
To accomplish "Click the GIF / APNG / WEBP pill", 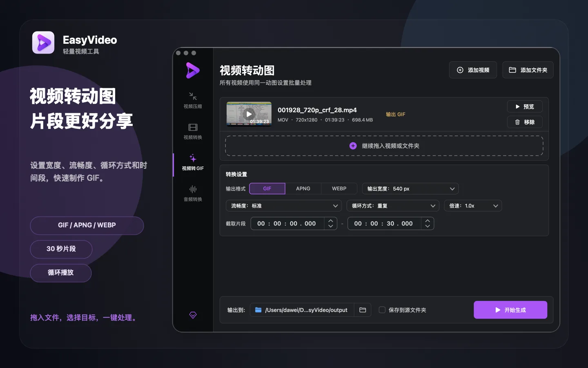I will (x=87, y=225).
